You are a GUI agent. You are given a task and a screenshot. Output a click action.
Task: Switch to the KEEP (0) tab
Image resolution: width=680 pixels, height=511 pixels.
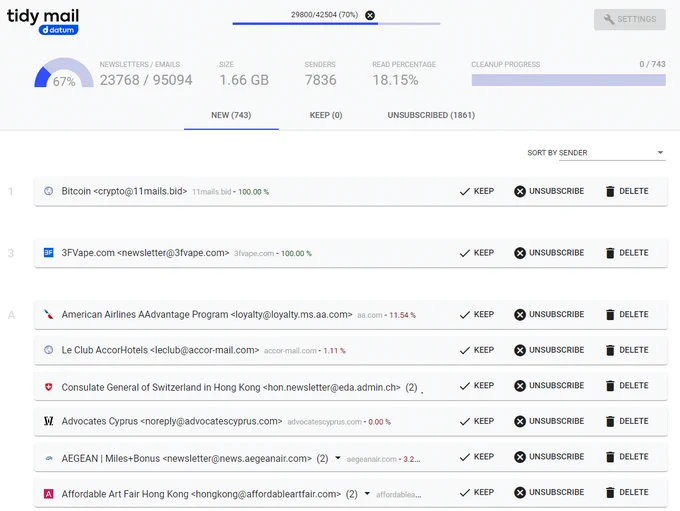[326, 115]
